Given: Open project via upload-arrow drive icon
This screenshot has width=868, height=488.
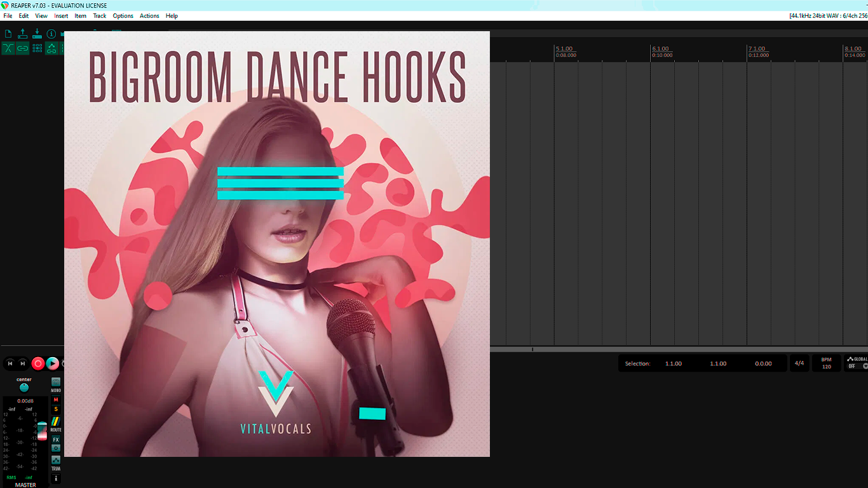Looking at the screenshot, I should tap(23, 34).
